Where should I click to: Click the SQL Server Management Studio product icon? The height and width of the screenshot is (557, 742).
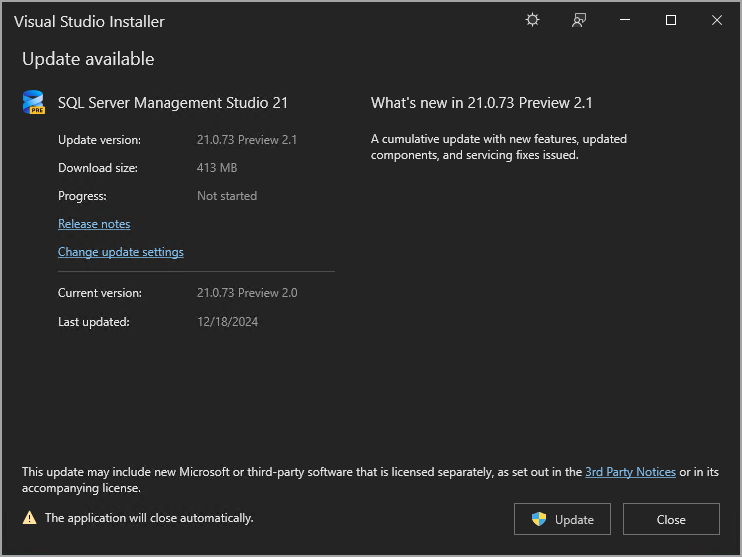34,103
